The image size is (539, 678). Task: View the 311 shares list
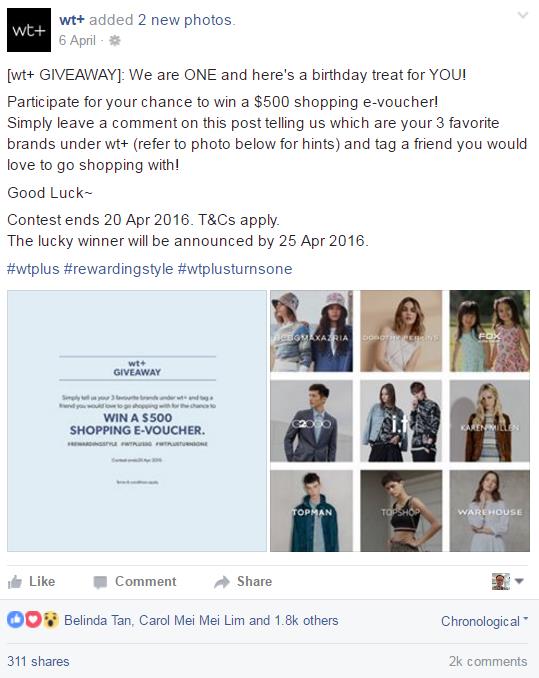38,661
